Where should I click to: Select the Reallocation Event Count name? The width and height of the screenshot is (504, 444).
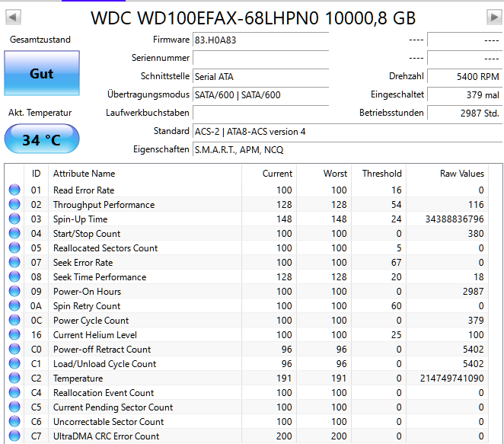[x=104, y=393]
